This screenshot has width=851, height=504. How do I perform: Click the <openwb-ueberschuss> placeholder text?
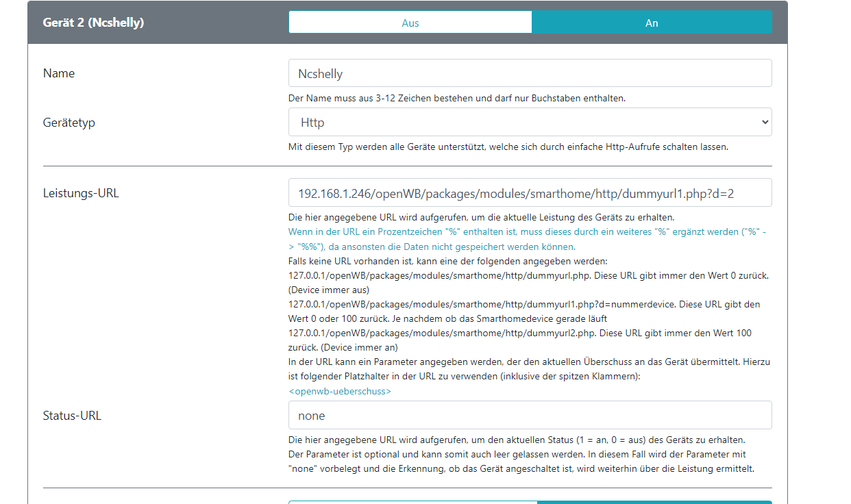(340, 392)
